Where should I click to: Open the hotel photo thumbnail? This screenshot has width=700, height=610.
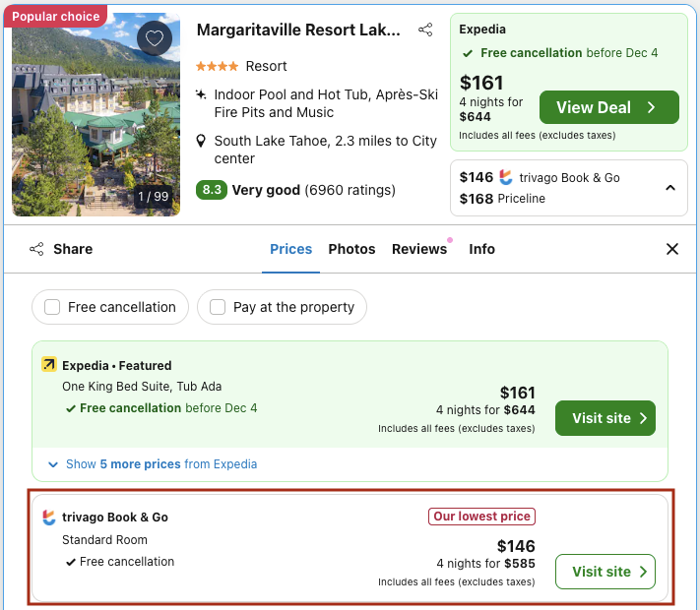click(x=95, y=113)
